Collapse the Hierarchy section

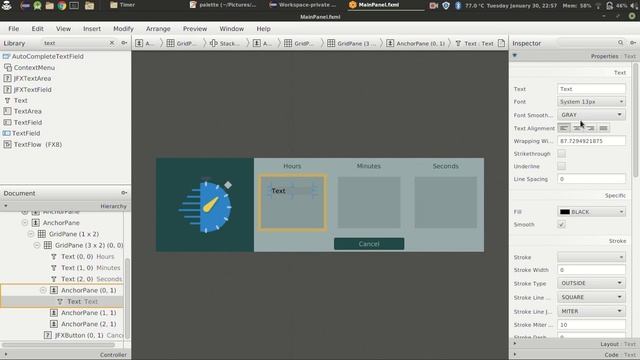click(x=6, y=206)
